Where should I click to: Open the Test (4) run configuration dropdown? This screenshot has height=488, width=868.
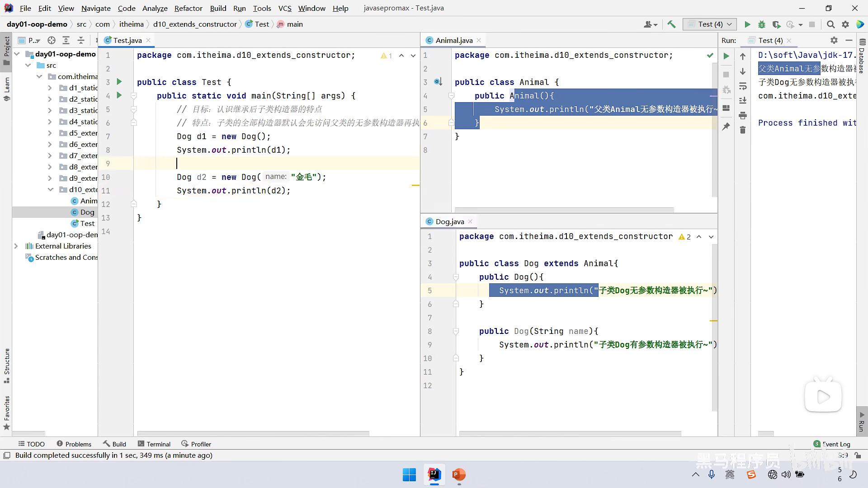coord(710,24)
